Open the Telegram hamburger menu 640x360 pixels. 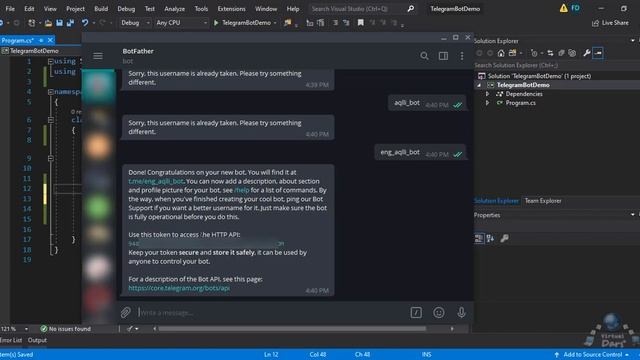(98, 56)
